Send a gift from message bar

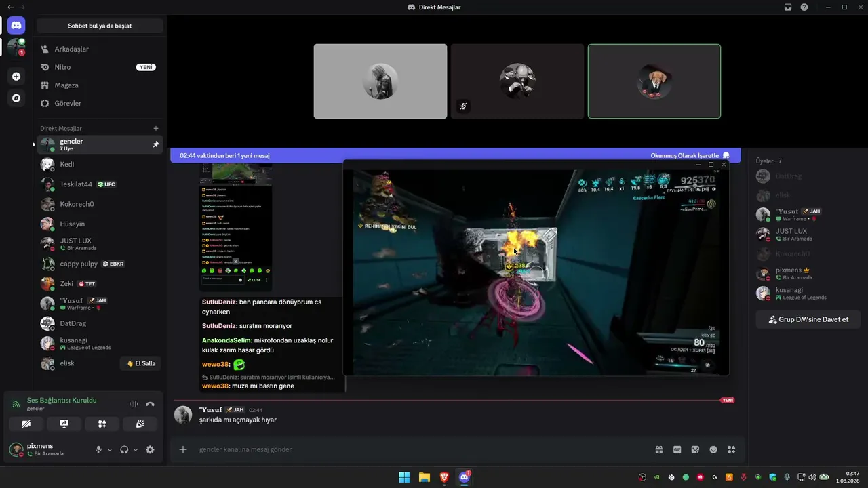coord(658,449)
